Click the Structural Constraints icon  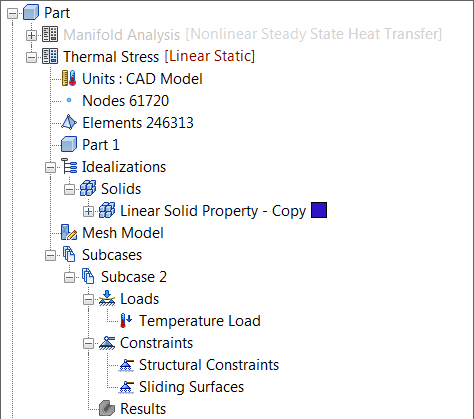pyautogui.click(x=126, y=365)
